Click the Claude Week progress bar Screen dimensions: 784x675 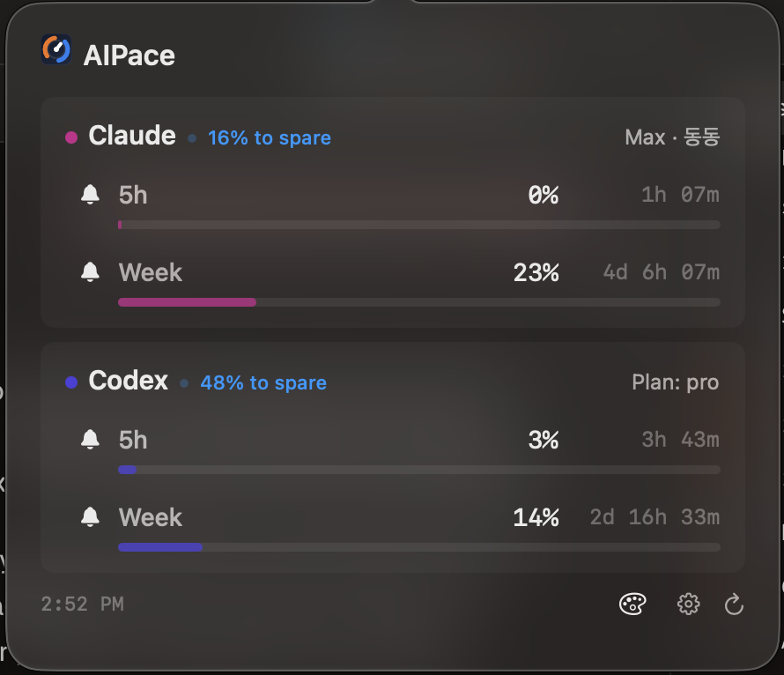coord(418,302)
